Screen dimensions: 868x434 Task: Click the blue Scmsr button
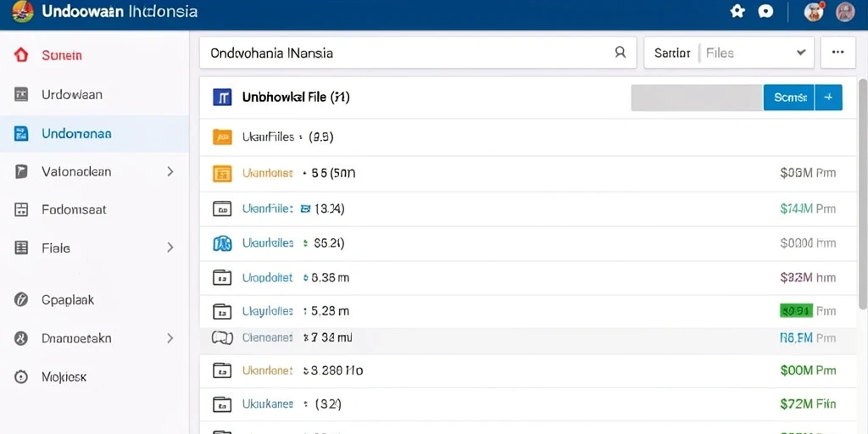[x=789, y=97]
